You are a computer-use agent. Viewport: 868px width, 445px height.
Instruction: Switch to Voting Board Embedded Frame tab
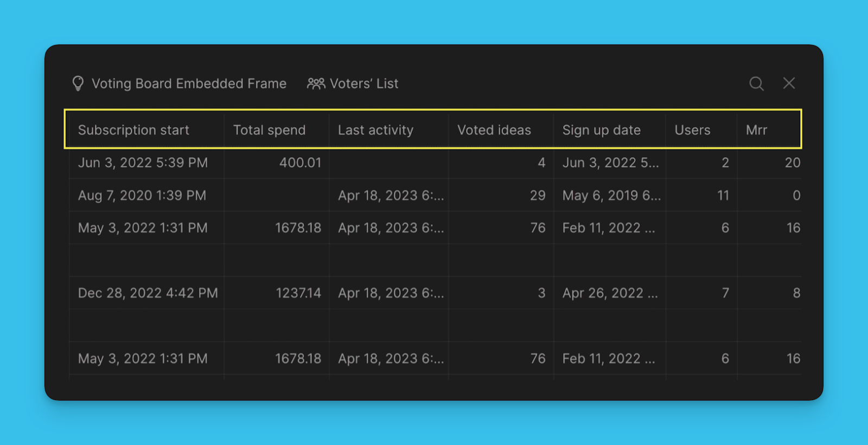click(x=188, y=83)
